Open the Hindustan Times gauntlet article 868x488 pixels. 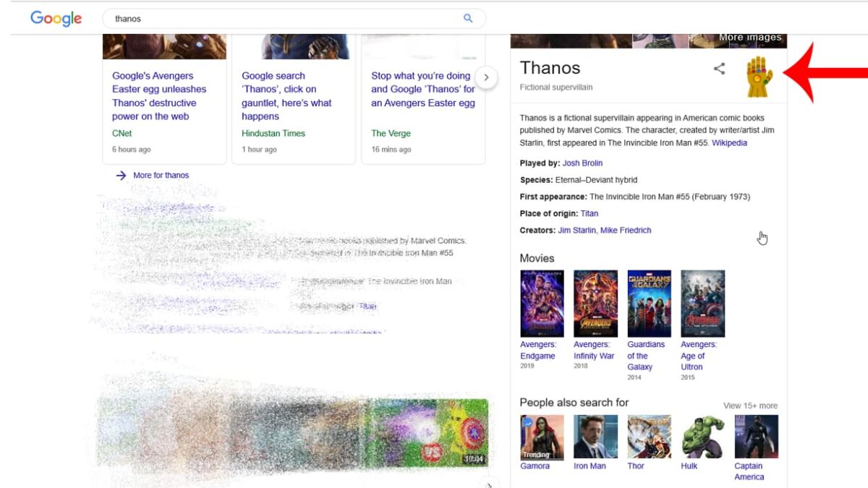286,95
